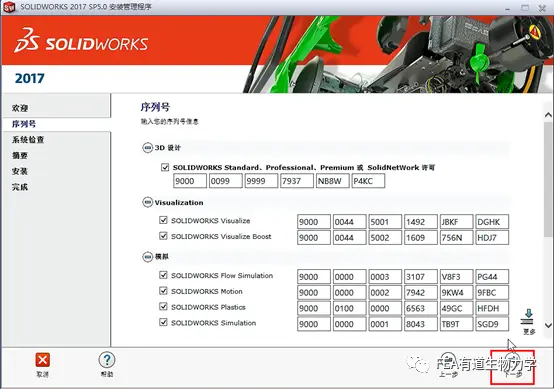Click the 7942 field in the Motion row

click(421, 293)
